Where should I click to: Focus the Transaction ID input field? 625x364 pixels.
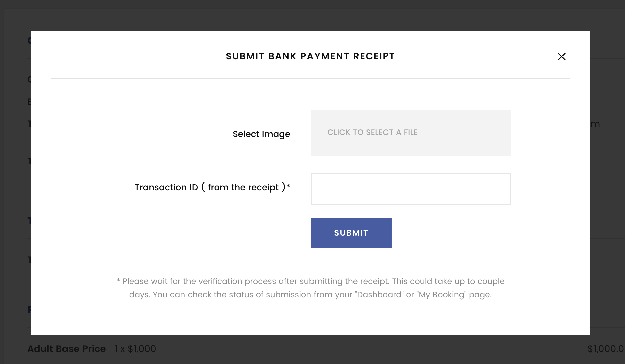pyautogui.click(x=410, y=189)
